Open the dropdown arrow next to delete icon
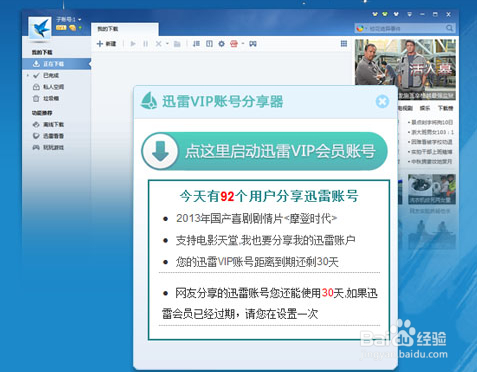Image resolution: width=477 pixels, height=372 pixels. [x=167, y=44]
